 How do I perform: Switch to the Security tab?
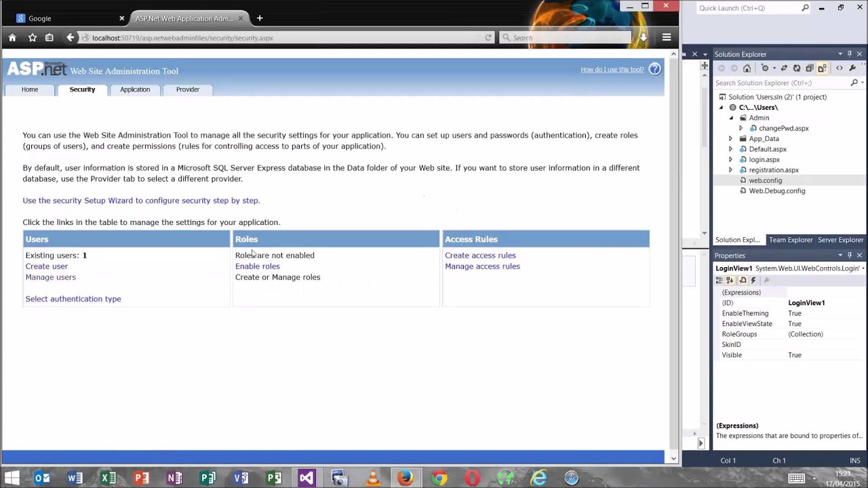tap(82, 89)
